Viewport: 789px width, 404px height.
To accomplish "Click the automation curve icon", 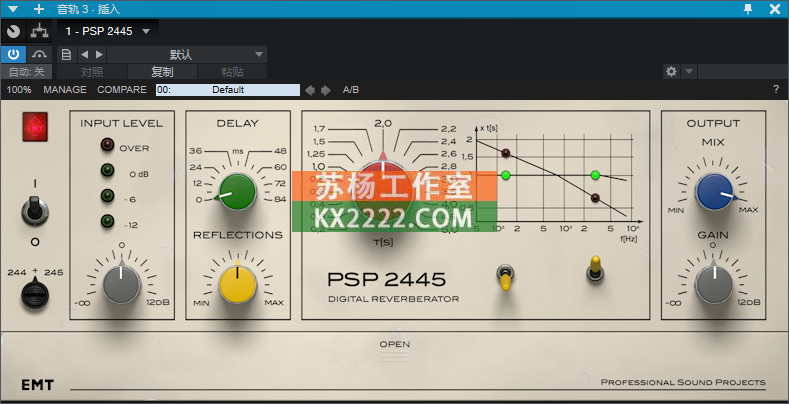I will (x=39, y=54).
